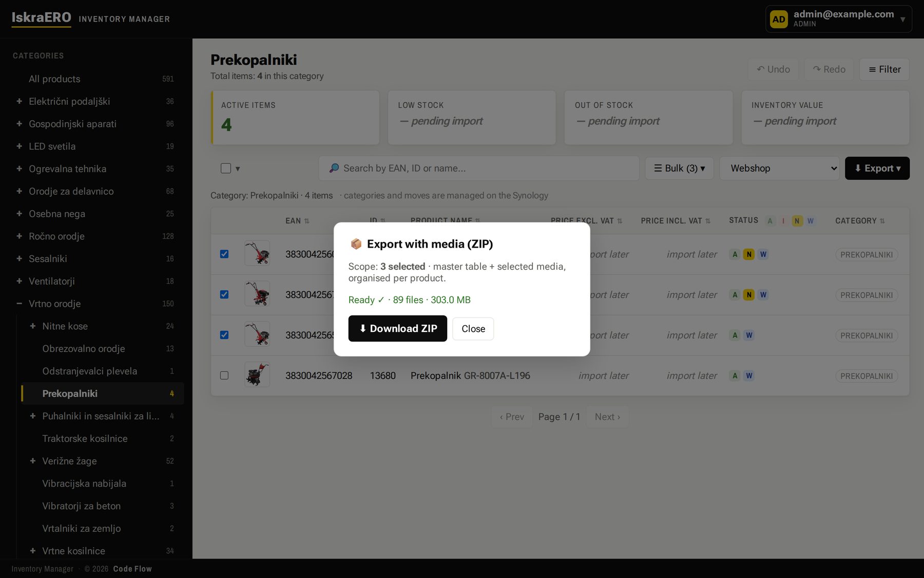Click the N badge in first product row
Viewport: 924px width, 578px height.
tap(749, 254)
